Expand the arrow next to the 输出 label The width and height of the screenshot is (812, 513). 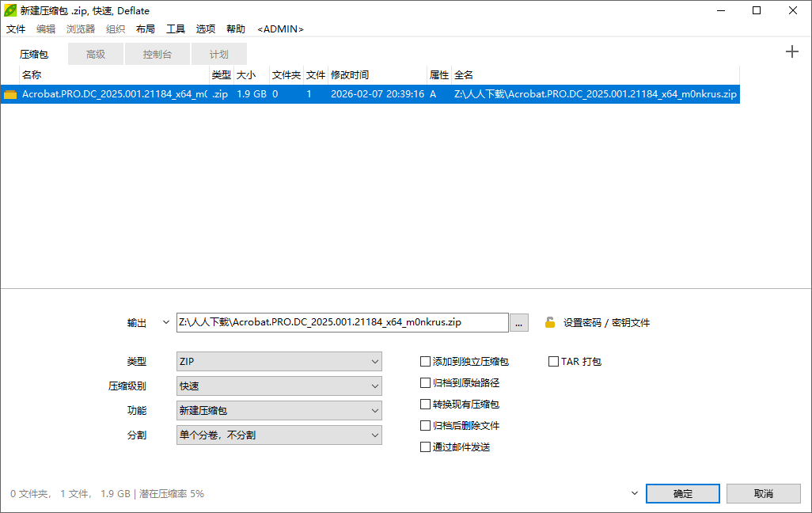tap(165, 322)
